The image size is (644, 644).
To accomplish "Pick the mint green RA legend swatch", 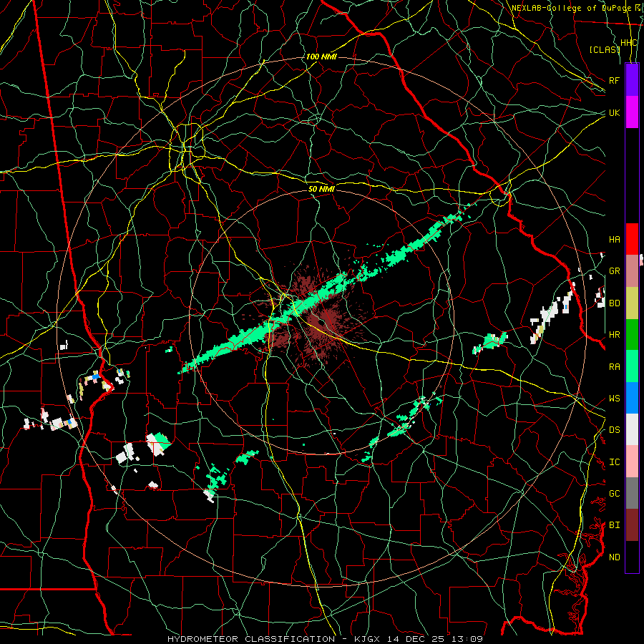I will (x=632, y=366).
